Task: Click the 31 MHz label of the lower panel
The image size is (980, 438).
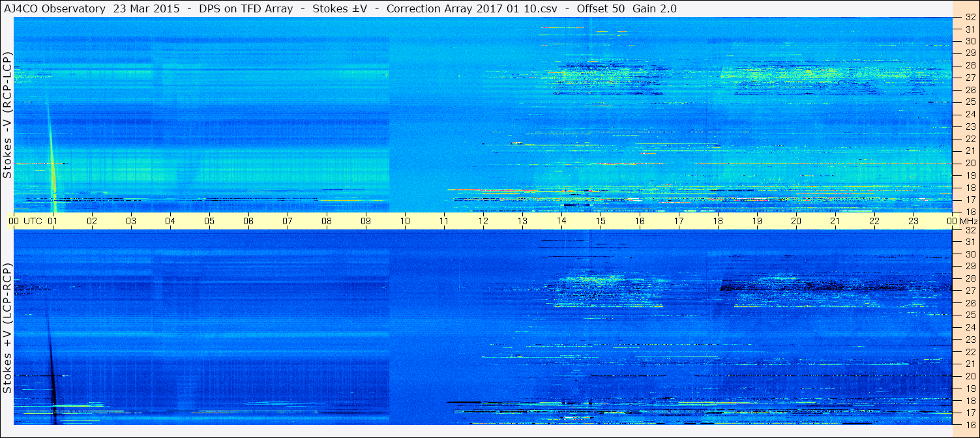Action: pyautogui.click(x=970, y=242)
